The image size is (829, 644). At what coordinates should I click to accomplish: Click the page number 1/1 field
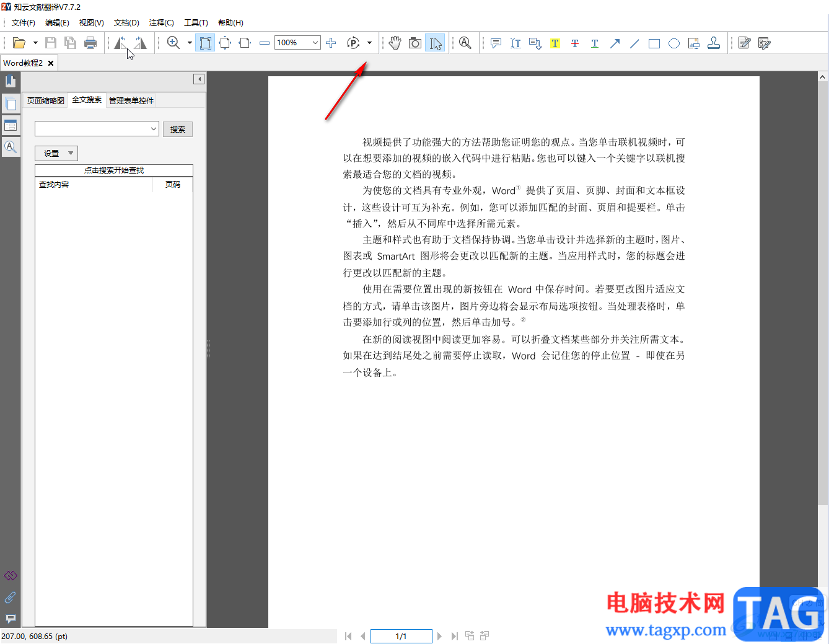click(x=401, y=636)
